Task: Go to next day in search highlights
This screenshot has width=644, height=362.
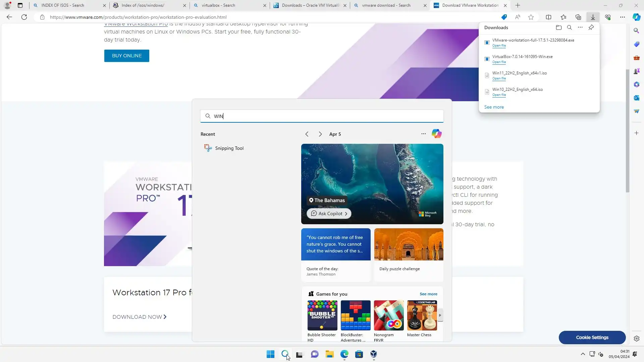Action: [x=320, y=134]
